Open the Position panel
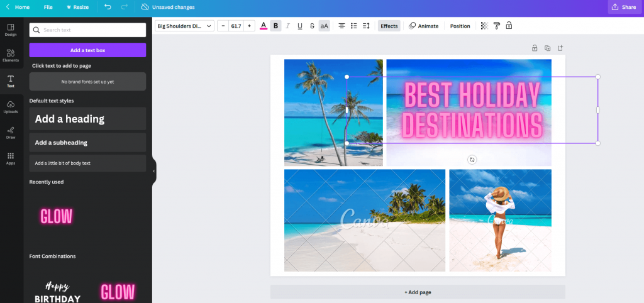Viewport: 644px width, 303px height. tap(460, 26)
